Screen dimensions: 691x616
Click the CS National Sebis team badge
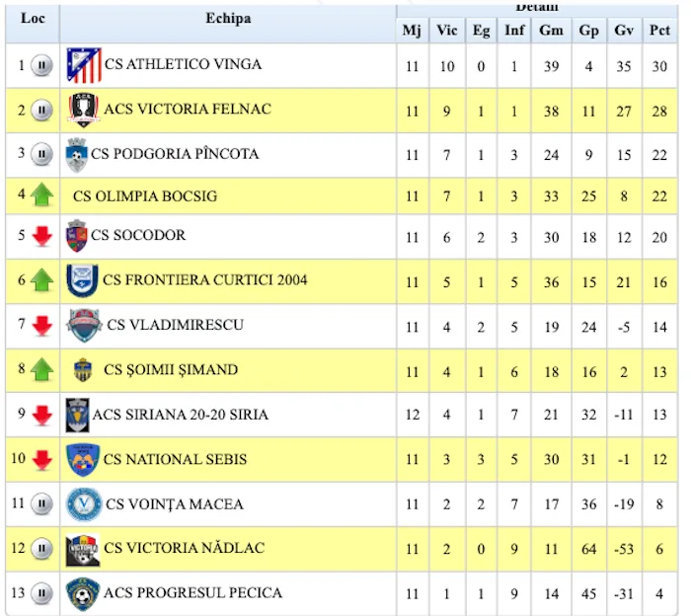pyautogui.click(x=83, y=459)
